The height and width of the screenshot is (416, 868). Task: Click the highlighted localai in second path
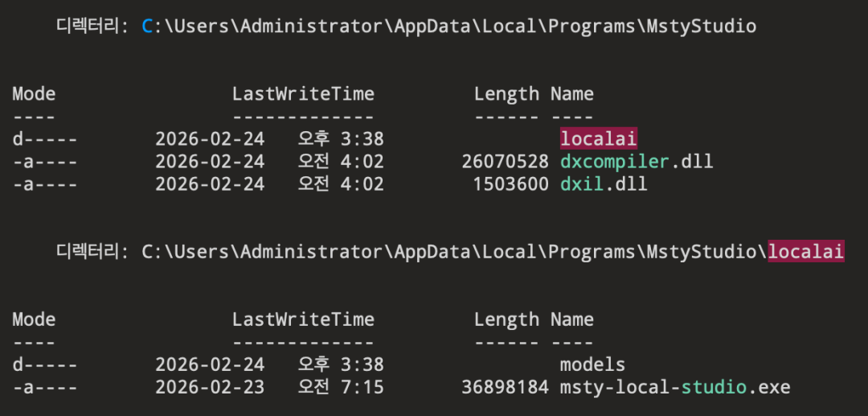[x=806, y=252]
